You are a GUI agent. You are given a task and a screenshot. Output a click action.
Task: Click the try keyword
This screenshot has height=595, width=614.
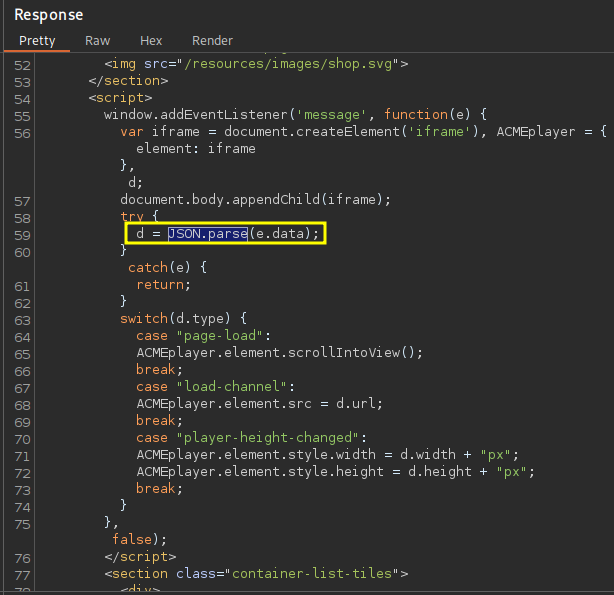132,216
